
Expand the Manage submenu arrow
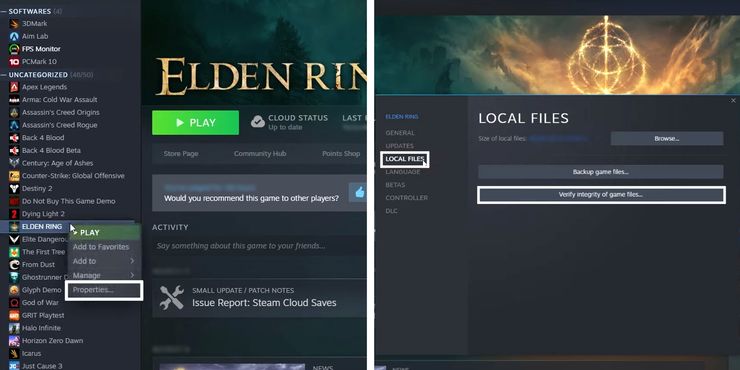[132, 275]
